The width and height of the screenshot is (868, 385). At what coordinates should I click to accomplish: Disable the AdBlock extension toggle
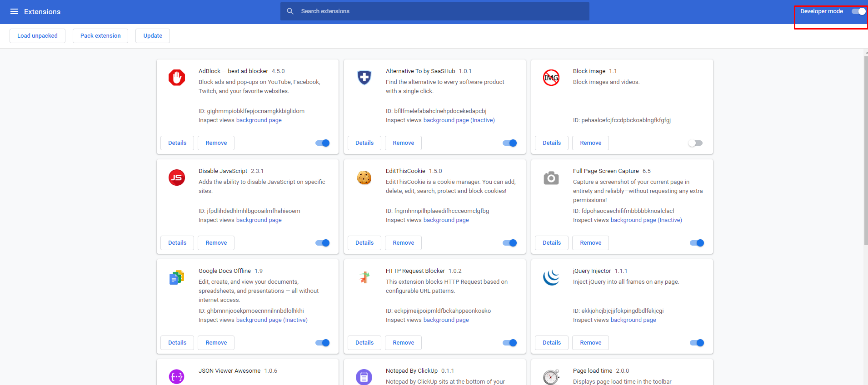click(x=323, y=143)
